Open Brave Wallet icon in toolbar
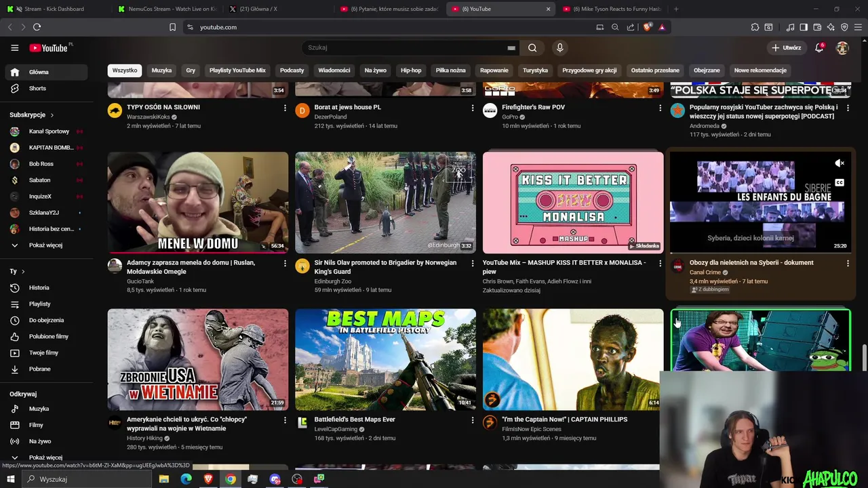 pos(817,27)
